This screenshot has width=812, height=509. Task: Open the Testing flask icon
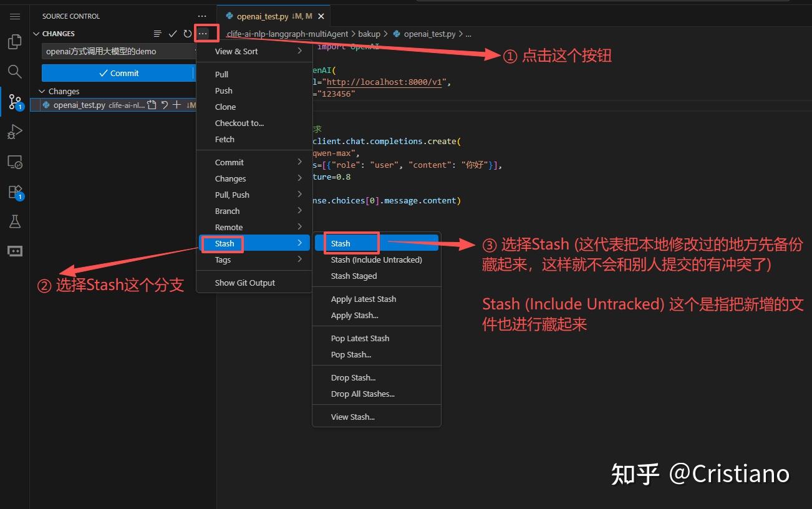pyautogui.click(x=14, y=221)
